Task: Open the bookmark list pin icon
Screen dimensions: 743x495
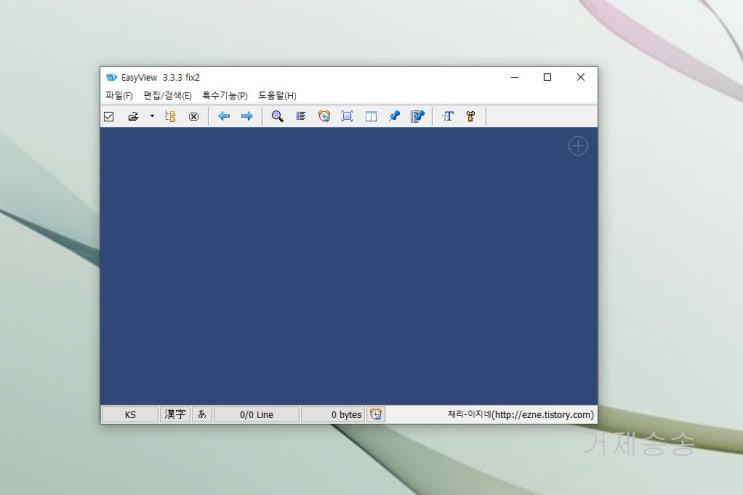Action: click(417, 116)
